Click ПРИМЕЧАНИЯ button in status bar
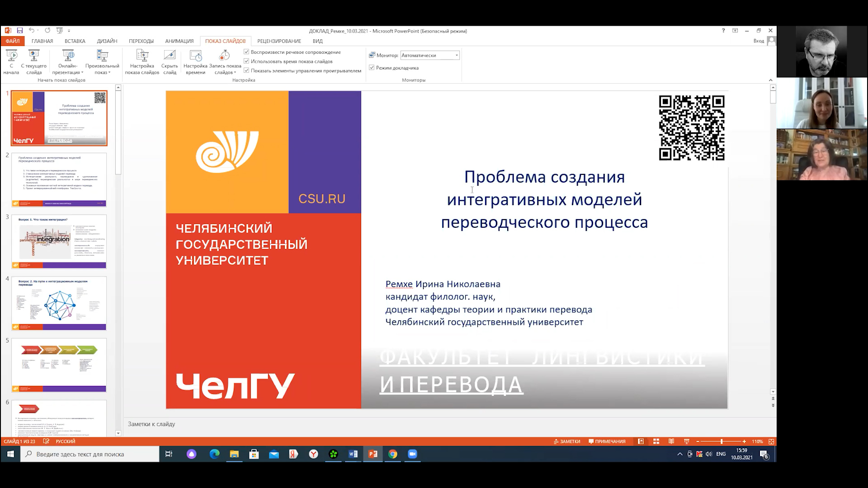 [607, 441]
